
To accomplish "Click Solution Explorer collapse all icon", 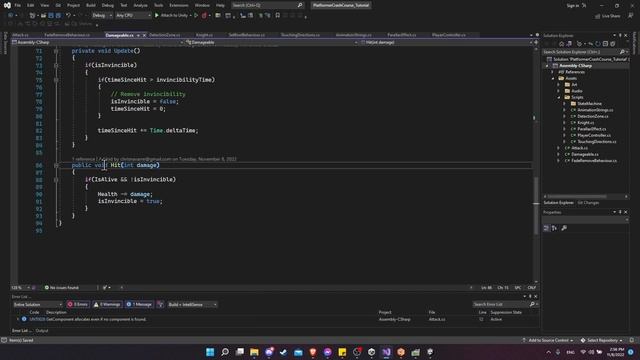I will point(605,44).
